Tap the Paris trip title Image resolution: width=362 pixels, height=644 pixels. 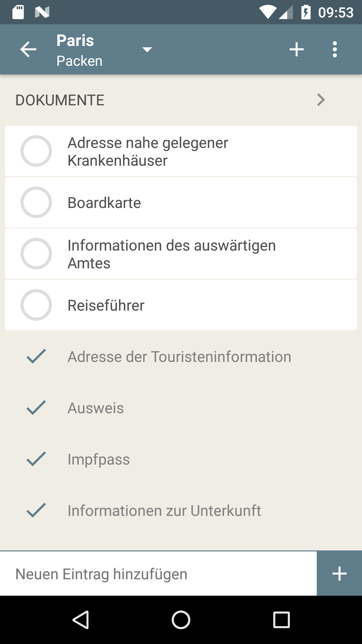pyautogui.click(x=75, y=41)
